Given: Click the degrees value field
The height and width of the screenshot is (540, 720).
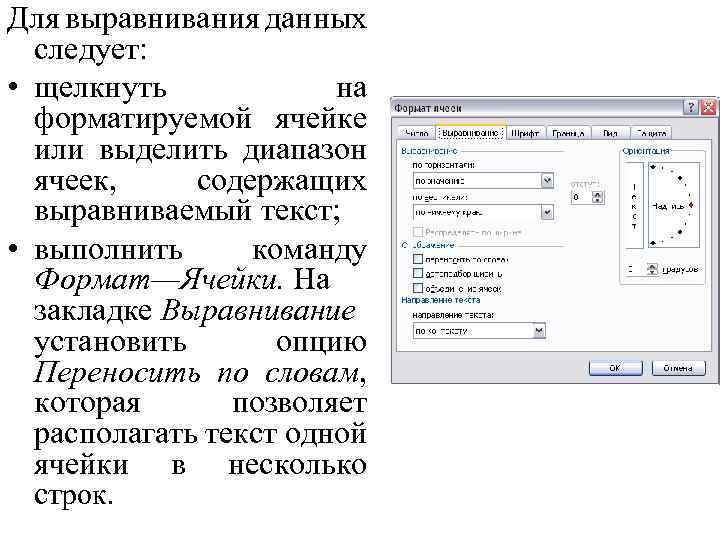Looking at the screenshot, I should (x=636, y=269).
